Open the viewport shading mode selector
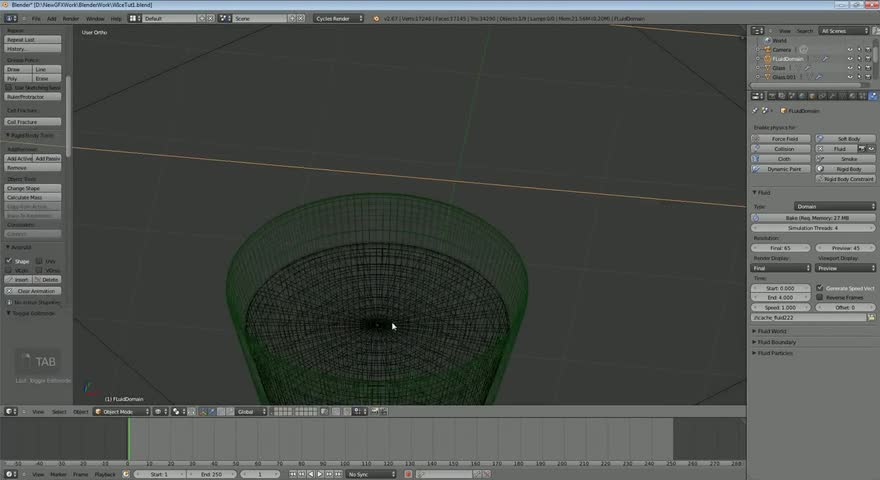The image size is (880, 480). [160, 412]
